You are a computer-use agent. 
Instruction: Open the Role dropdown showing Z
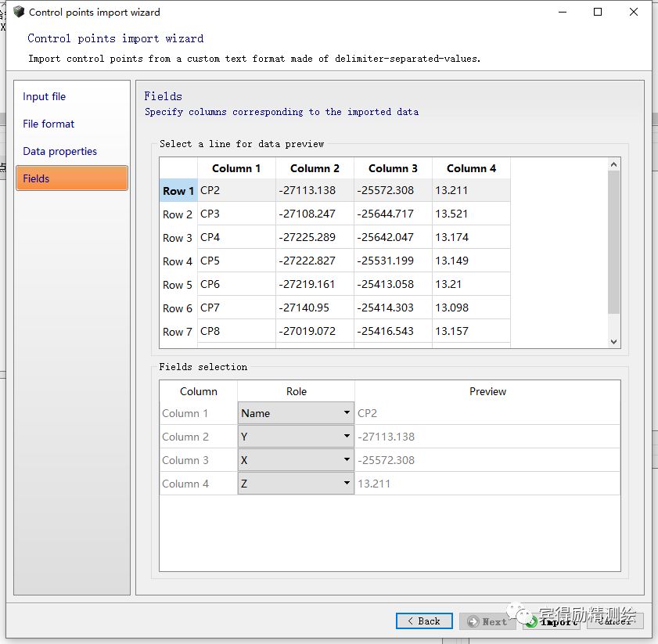(x=296, y=484)
